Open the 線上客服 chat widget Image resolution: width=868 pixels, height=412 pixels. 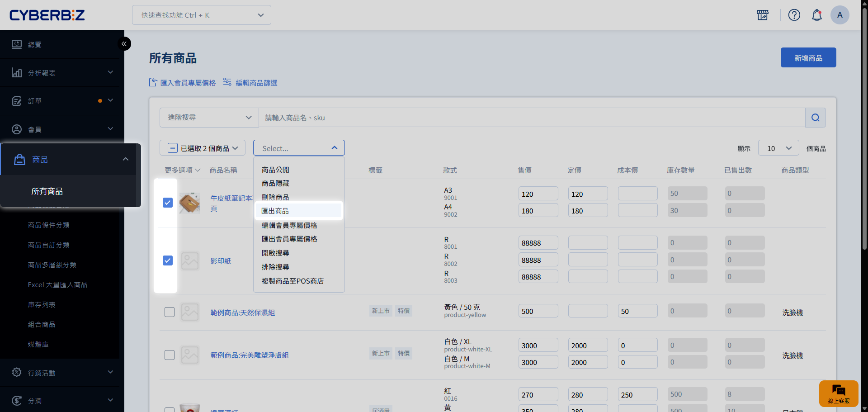coord(839,393)
